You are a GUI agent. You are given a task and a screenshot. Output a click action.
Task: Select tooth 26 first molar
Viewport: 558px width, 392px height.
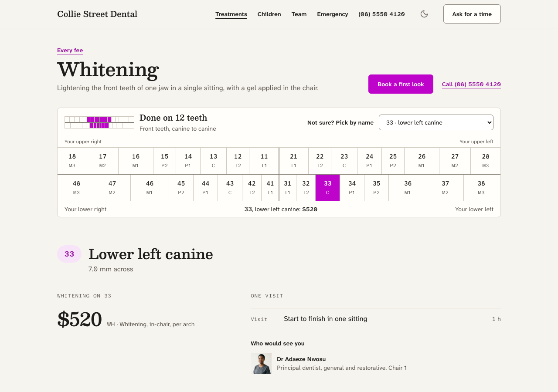[422, 161]
